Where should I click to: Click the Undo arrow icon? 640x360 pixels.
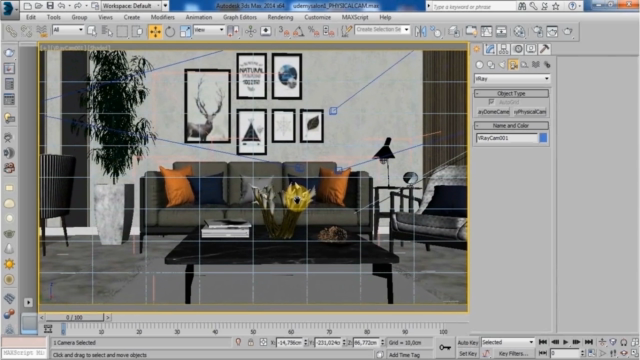point(61,6)
